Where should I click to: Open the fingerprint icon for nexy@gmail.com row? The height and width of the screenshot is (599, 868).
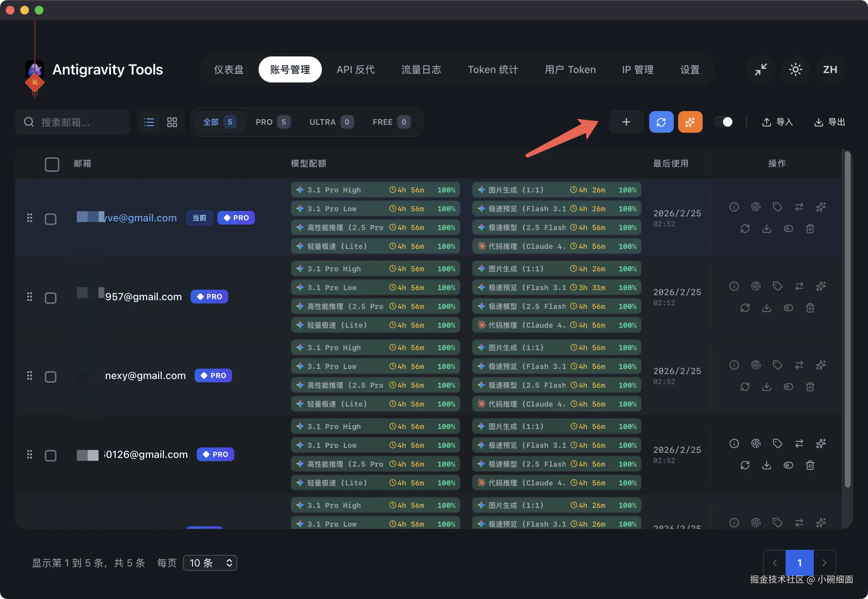coord(756,365)
